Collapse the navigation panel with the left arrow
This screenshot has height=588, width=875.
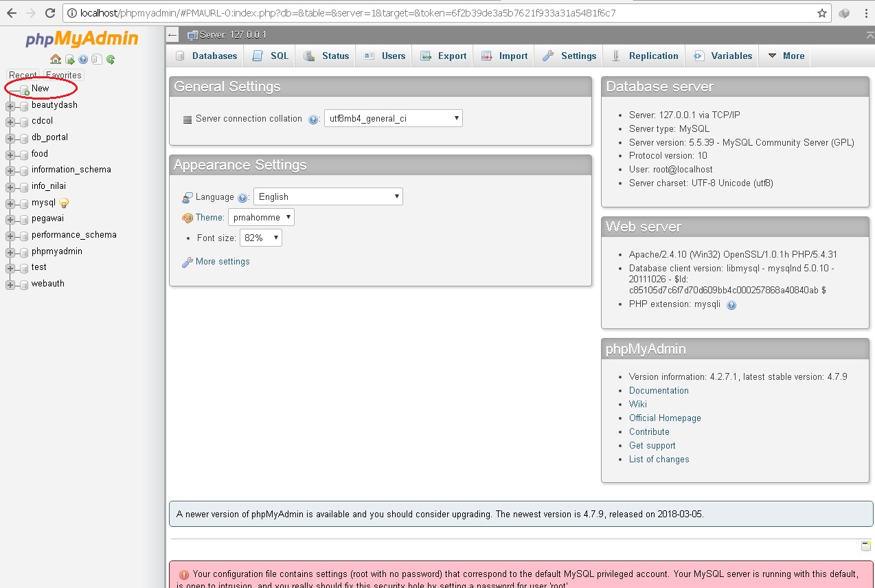point(172,34)
